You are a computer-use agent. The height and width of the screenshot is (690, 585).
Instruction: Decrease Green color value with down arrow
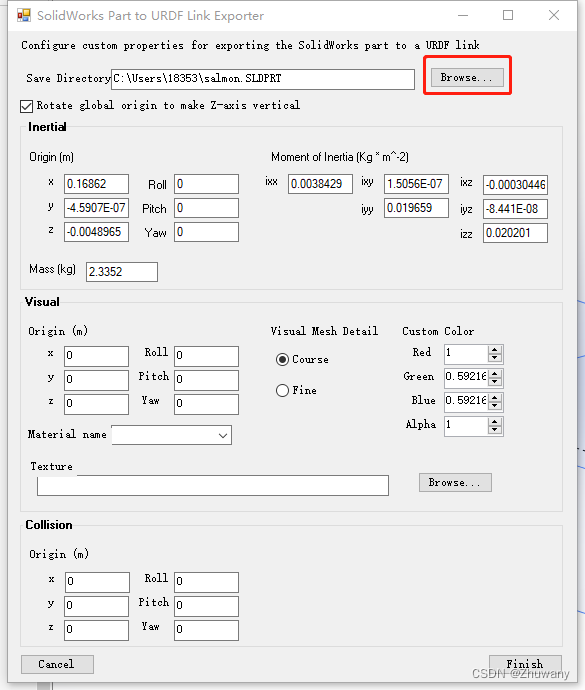tap(495, 382)
